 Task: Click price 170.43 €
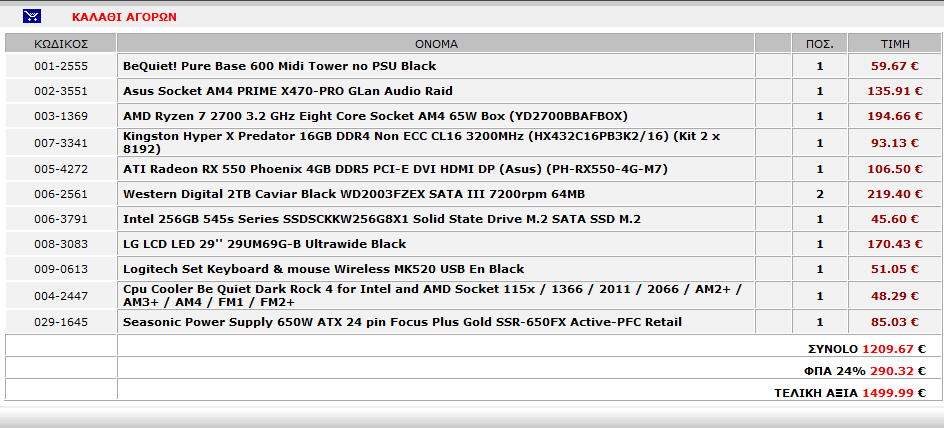895,244
